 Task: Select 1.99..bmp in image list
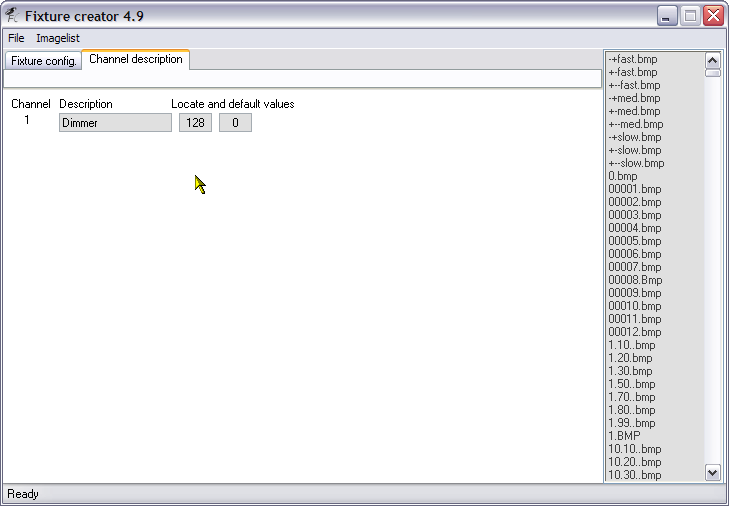pos(631,424)
